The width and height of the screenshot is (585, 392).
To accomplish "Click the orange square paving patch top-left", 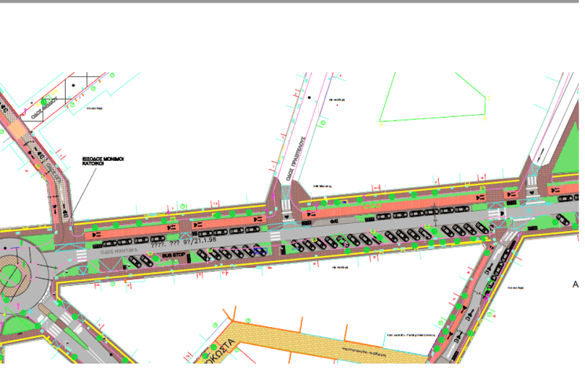I will click(16, 129).
